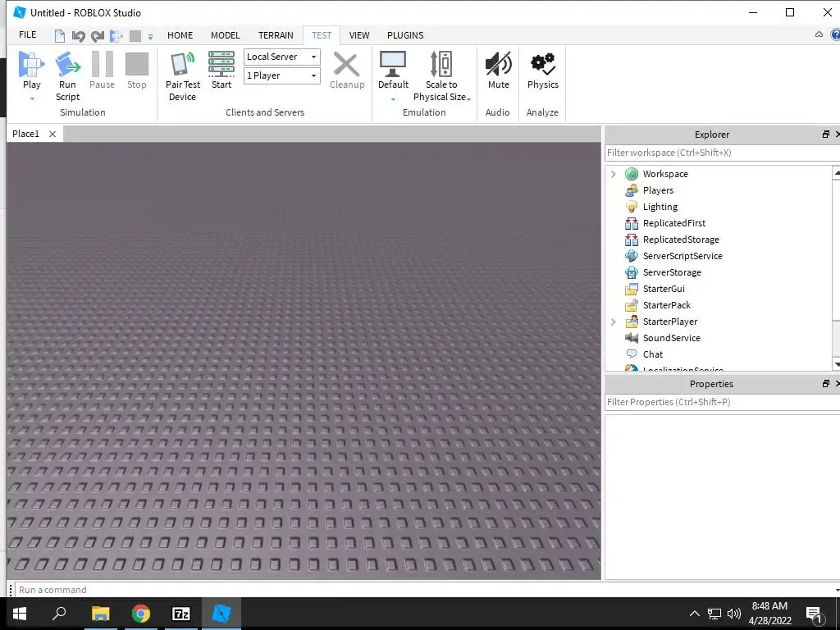Click the Undo icon in quick access
The height and width of the screenshot is (630, 840).
pos(78,36)
